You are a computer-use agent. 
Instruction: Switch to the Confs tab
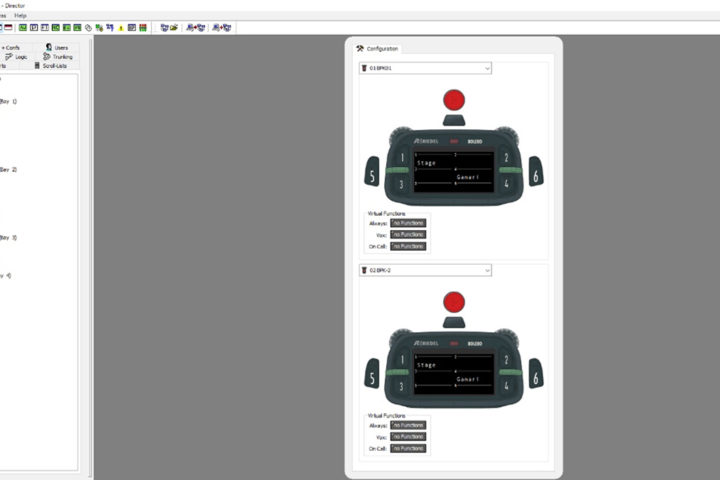click(x=11, y=47)
